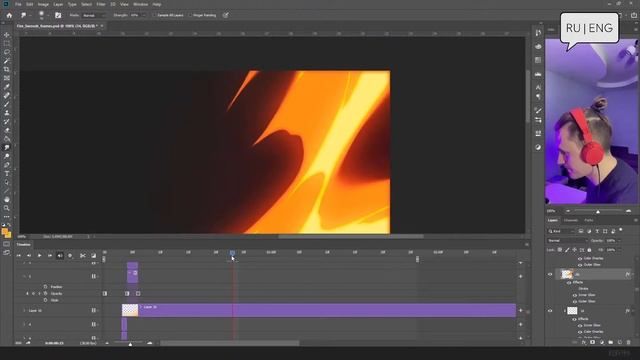Image resolution: width=640 pixels, height=360 pixels.
Task: Click the add layer mask icon
Action: tap(593, 342)
